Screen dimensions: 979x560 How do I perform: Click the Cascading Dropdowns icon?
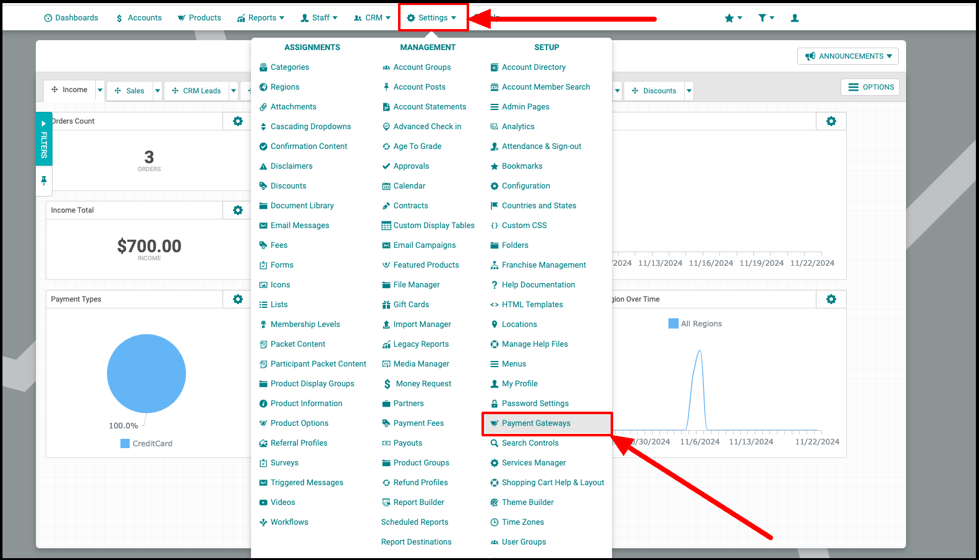coord(263,127)
